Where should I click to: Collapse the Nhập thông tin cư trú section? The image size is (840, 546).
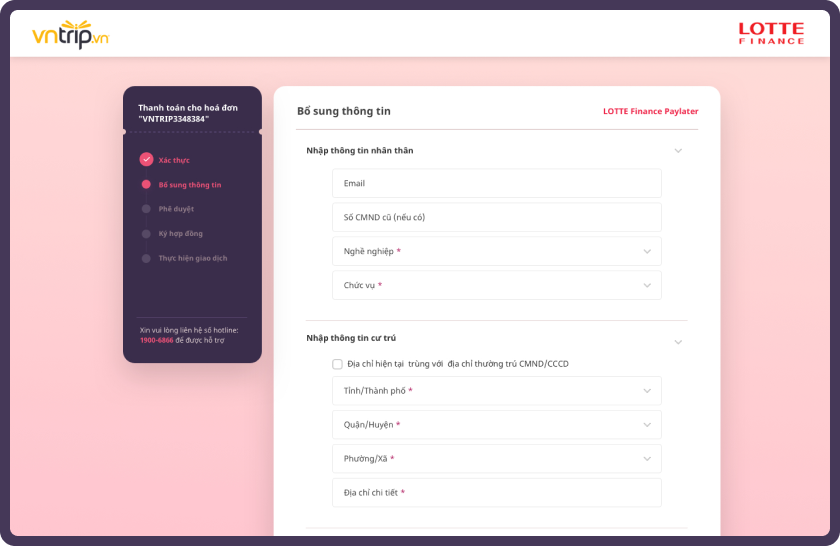click(x=678, y=342)
